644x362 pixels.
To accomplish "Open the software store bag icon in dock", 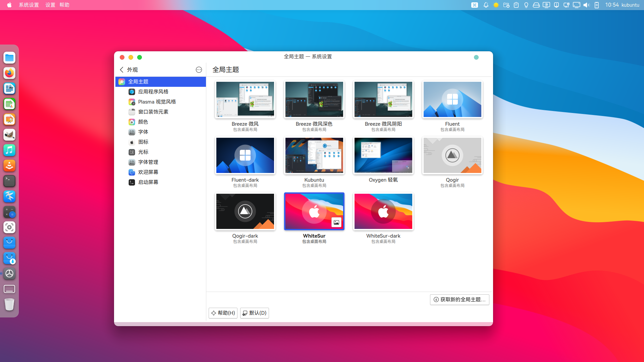I will pyautogui.click(x=9, y=243).
